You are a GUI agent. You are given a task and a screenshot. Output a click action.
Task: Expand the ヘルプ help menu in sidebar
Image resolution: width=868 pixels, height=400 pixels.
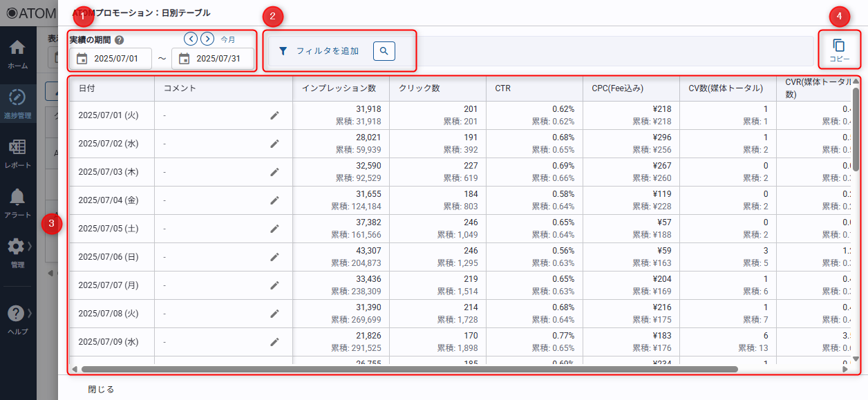(x=18, y=319)
